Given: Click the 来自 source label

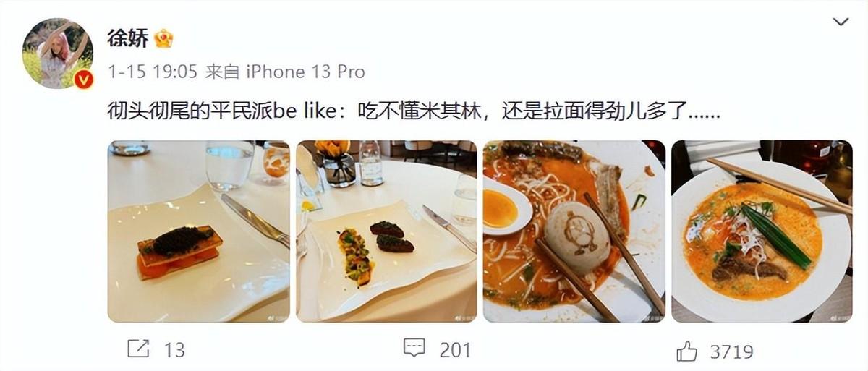Looking at the screenshot, I should point(221,72).
